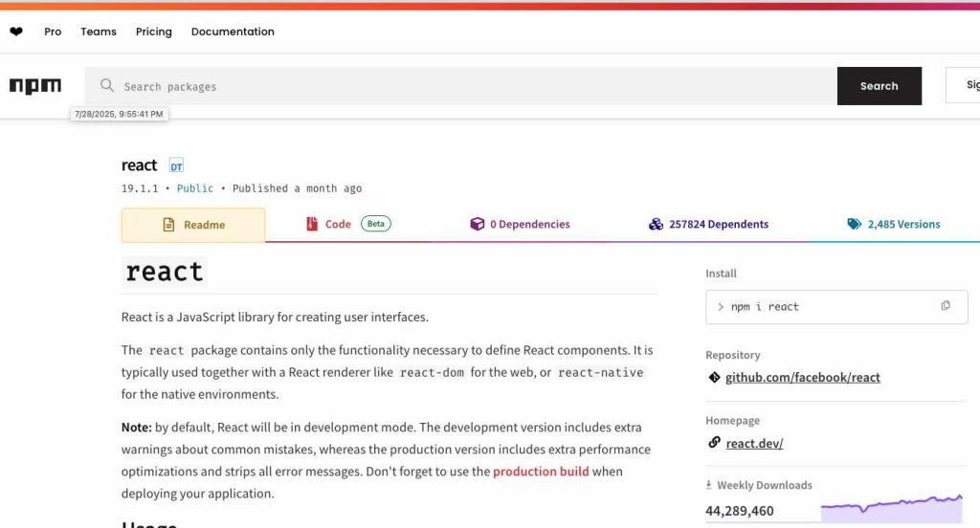This screenshot has height=528, width=980.
Task: Click the 19.1.1 version text
Action: pos(140,188)
